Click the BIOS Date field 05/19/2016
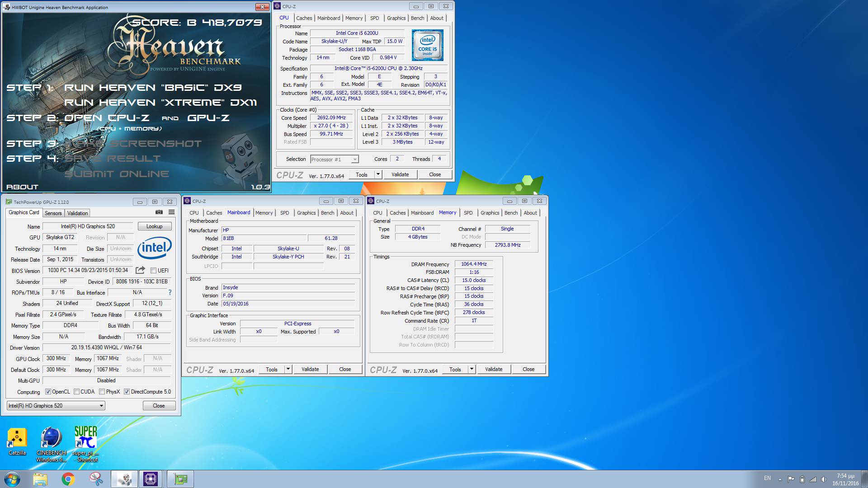The image size is (868, 488). (288, 304)
